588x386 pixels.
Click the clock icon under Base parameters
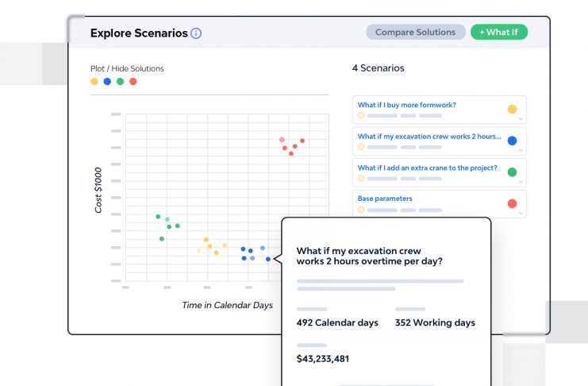click(361, 210)
